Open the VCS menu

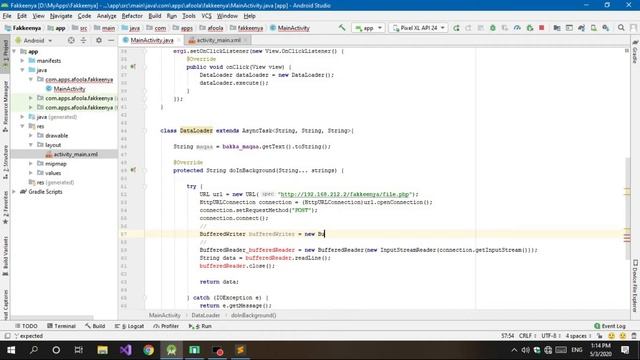click(207, 16)
